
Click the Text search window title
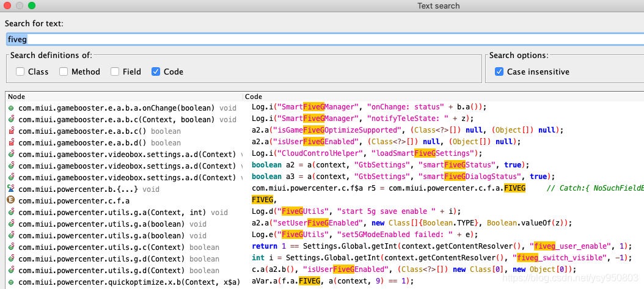pos(438,5)
